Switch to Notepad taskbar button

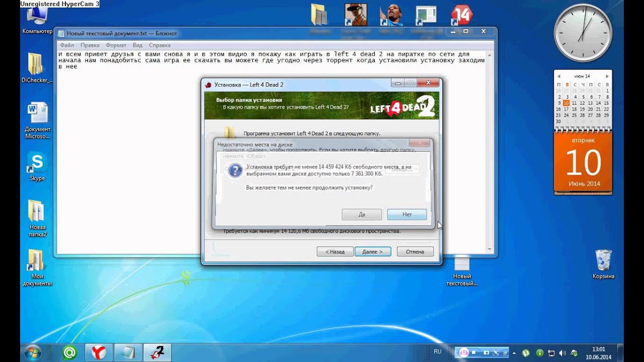tap(128, 352)
